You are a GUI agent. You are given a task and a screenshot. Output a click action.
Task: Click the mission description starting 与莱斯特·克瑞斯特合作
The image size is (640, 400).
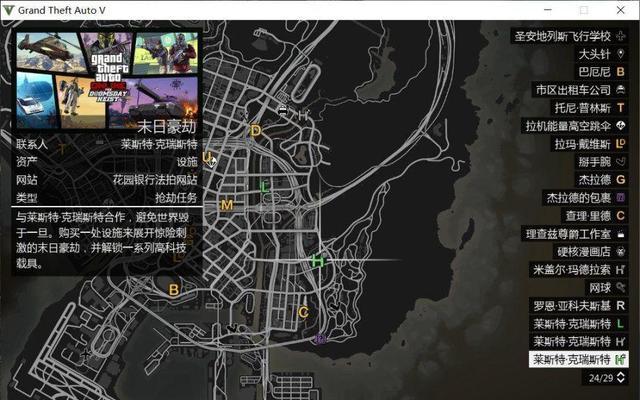[x=101, y=240]
